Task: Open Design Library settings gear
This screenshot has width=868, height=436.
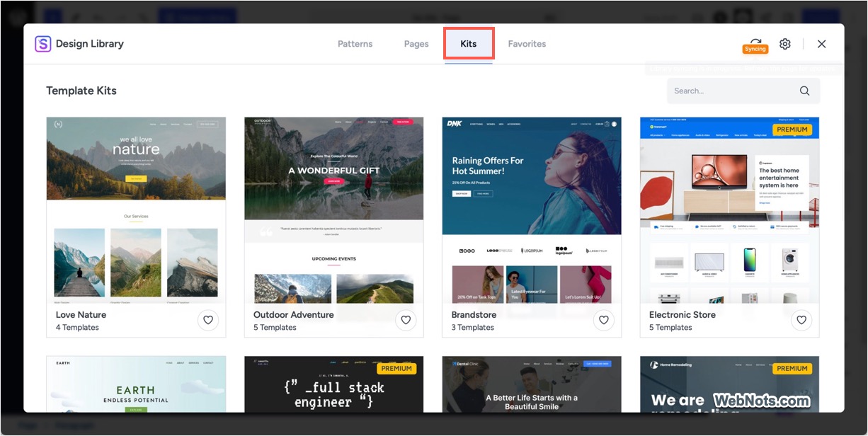Action: (785, 44)
